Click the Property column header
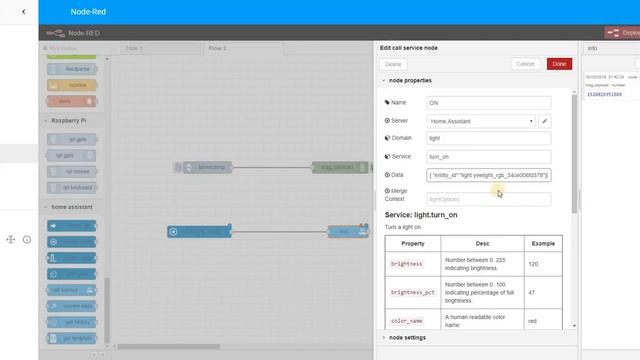 (x=413, y=244)
